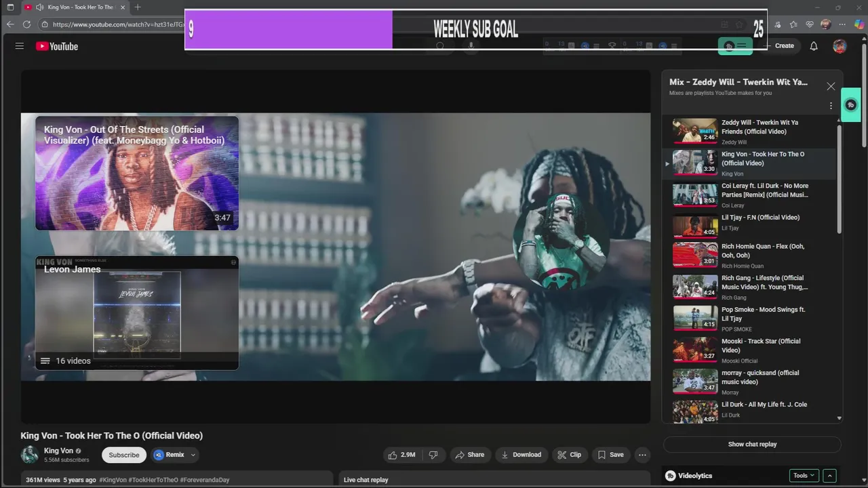This screenshot has width=868, height=488.
Task: Create a Clip of the video
Action: tap(570, 455)
